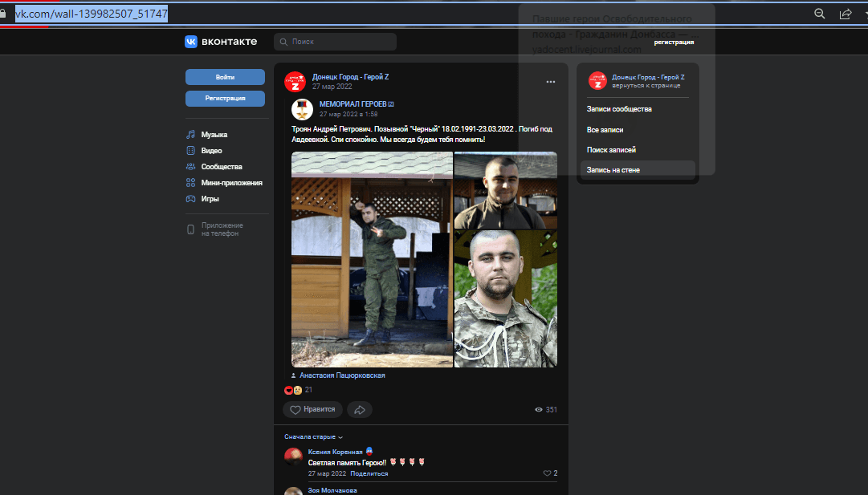Image resolution: width=868 pixels, height=495 pixels.
Task: Open Анастасия Пацюрковская profile link
Action: (342, 375)
